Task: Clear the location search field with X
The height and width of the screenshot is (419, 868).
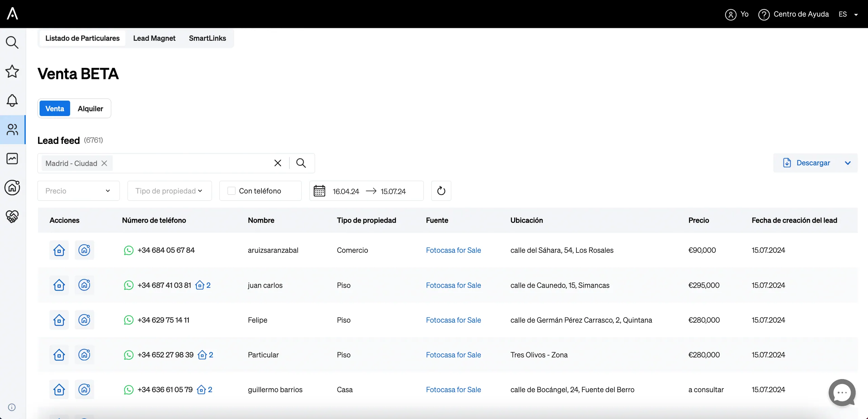Action: (x=278, y=163)
